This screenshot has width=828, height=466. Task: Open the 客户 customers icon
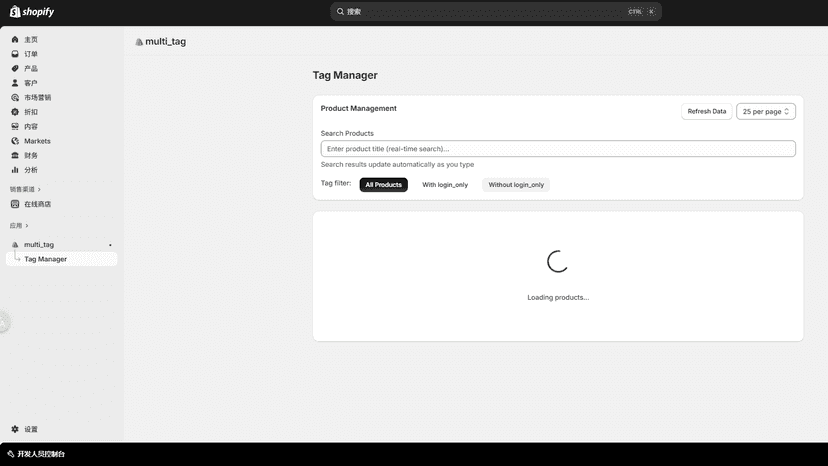(x=15, y=83)
